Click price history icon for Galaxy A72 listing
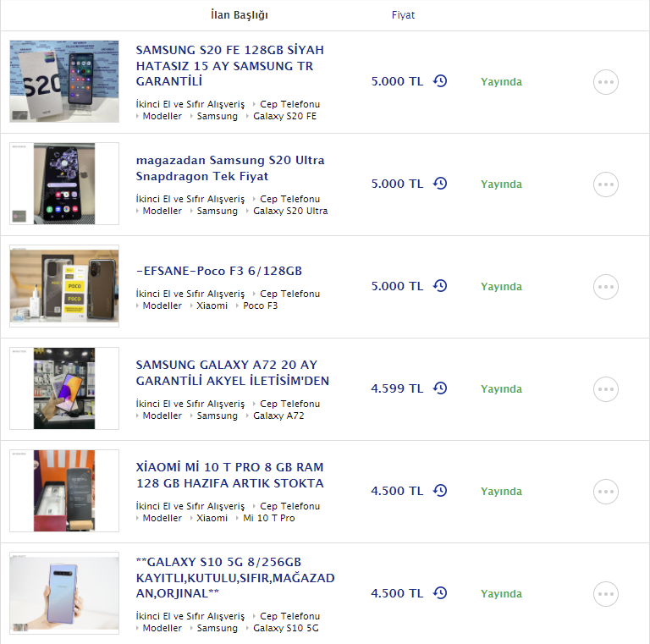Screen dimensions: 650x644 pyautogui.click(x=440, y=388)
